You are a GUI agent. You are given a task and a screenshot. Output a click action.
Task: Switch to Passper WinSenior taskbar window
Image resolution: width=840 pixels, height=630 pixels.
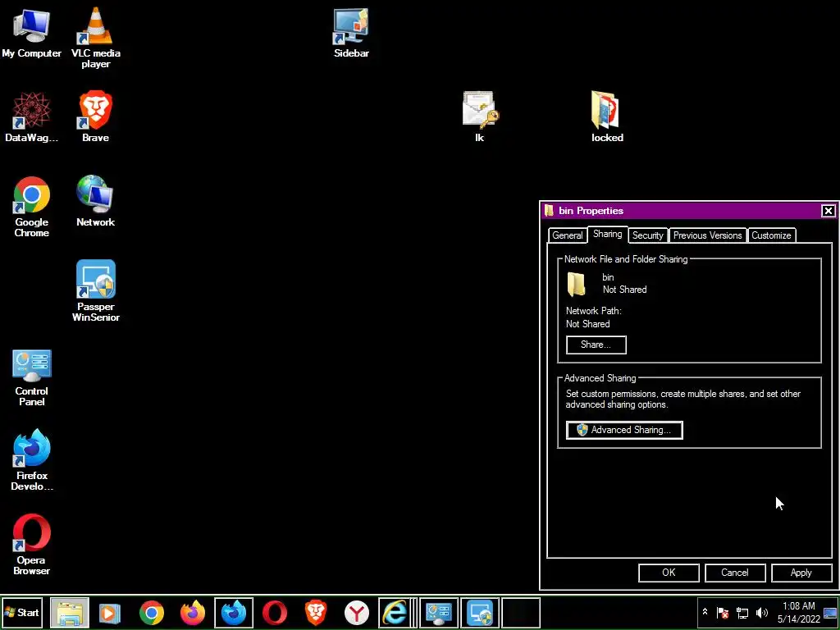[x=480, y=612]
